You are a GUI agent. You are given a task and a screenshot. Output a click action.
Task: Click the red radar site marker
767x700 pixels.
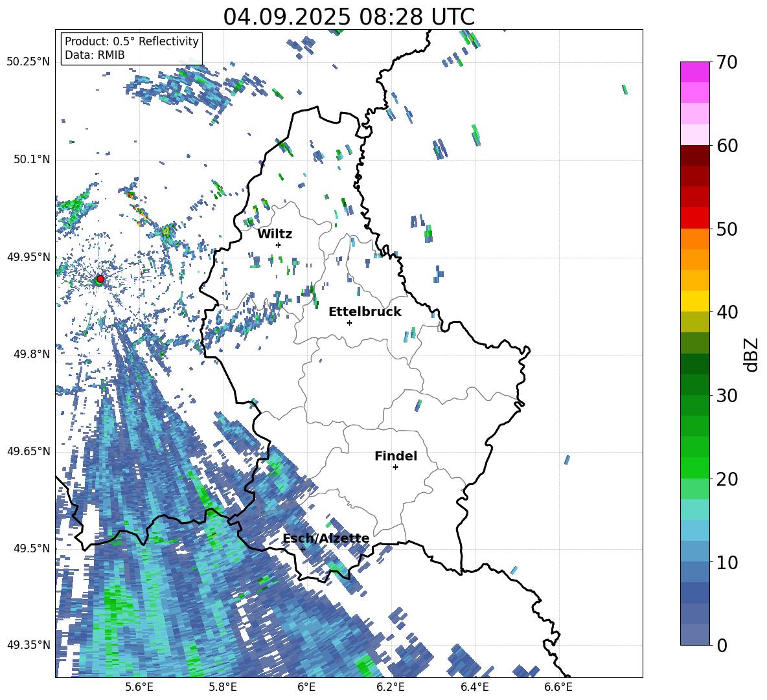[x=100, y=279]
